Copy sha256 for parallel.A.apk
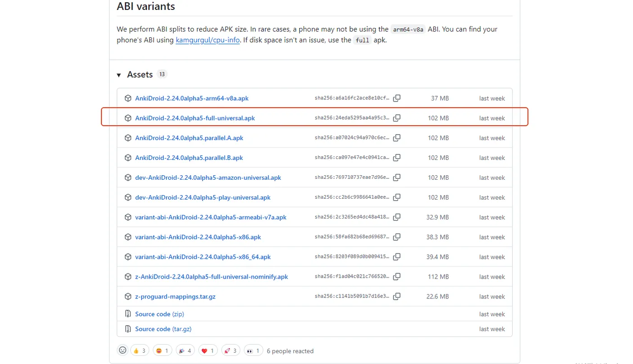Screen dimensions: 633x364 click(397, 138)
